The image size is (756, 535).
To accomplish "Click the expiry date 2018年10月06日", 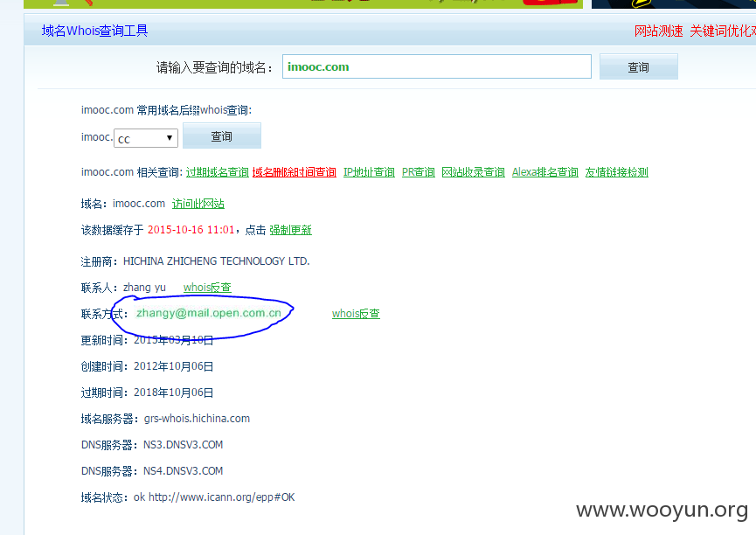I will tap(174, 393).
